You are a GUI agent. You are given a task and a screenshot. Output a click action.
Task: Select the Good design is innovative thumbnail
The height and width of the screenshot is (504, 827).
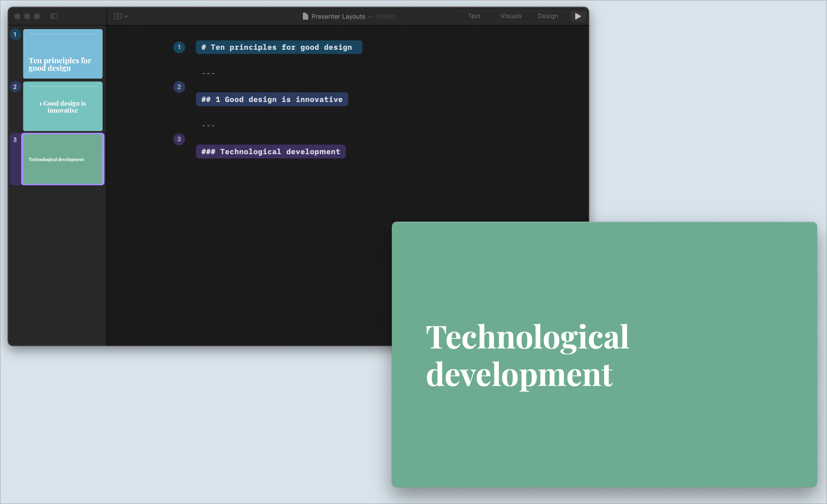pyautogui.click(x=63, y=106)
